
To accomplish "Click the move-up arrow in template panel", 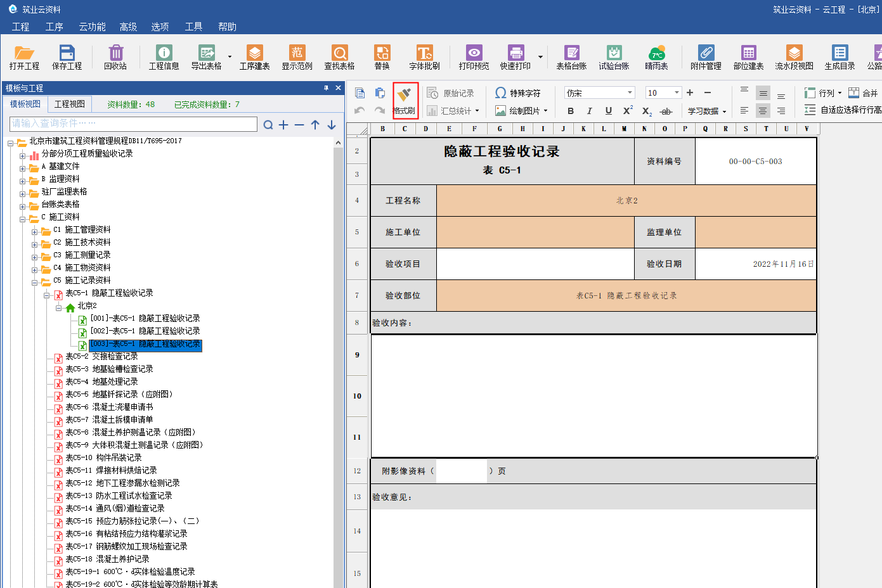I will 315,125.
